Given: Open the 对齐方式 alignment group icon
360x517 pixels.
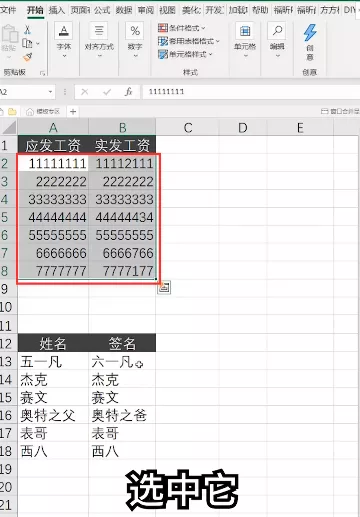Looking at the screenshot, I should pos(99,31).
